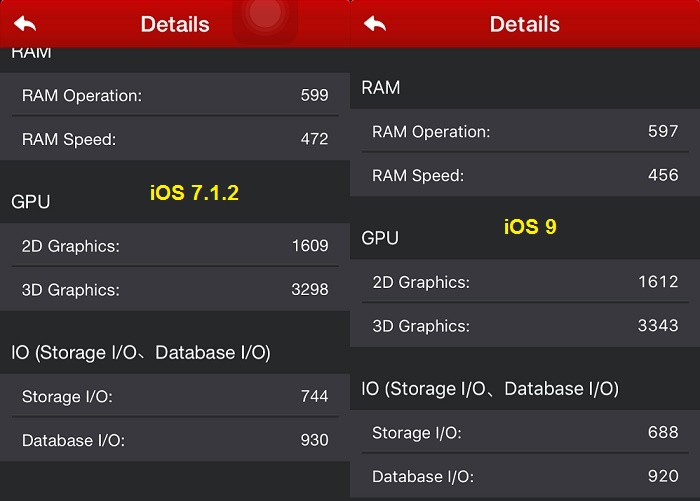Click the GPU header beside iOS 9
This screenshot has width=700, height=501.
(380, 238)
